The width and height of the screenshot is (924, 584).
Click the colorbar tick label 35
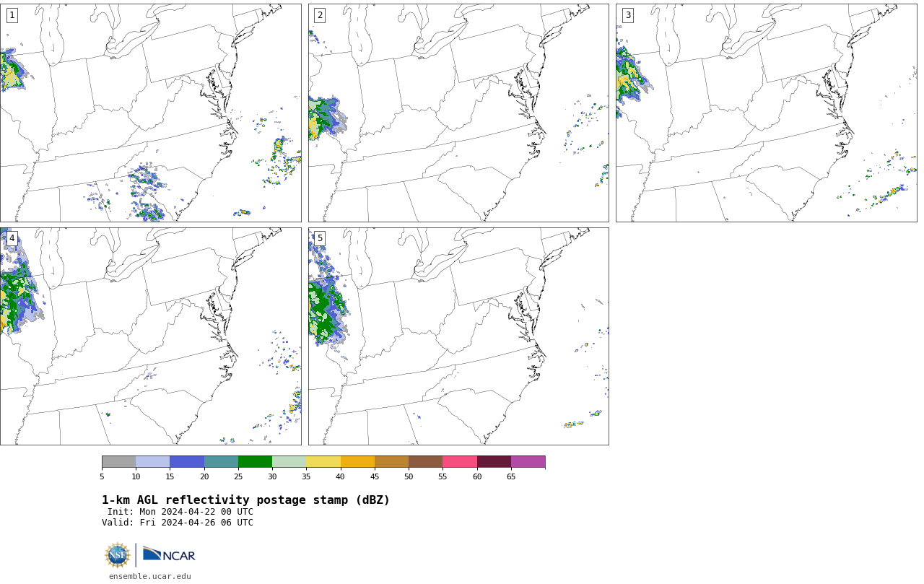tap(306, 476)
